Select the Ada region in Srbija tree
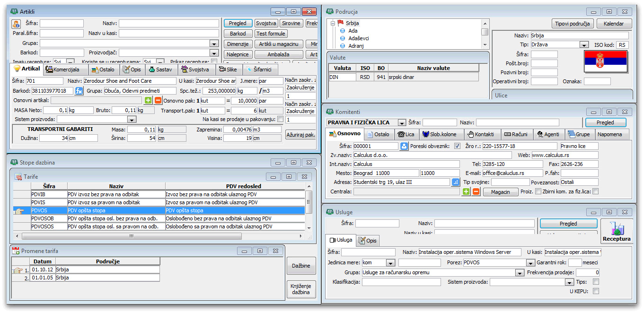644x313 pixels. [353, 31]
